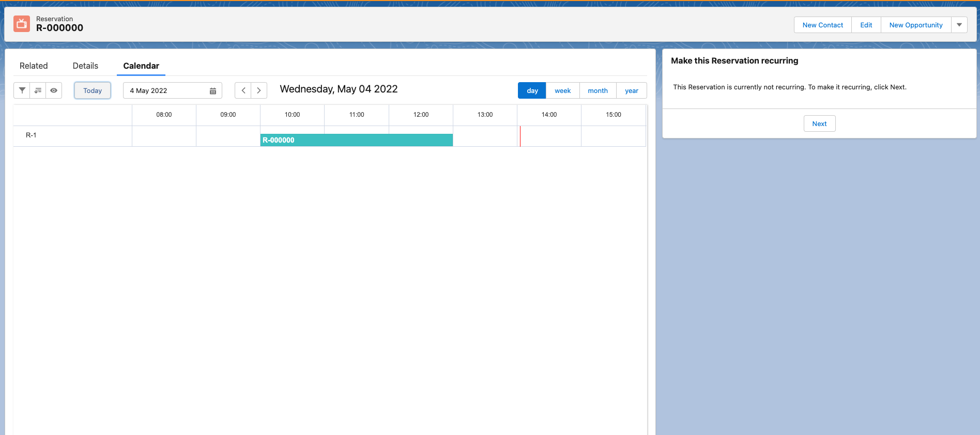Open the sort order icon
The width and height of the screenshot is (980, 435).
coord(38,90)
